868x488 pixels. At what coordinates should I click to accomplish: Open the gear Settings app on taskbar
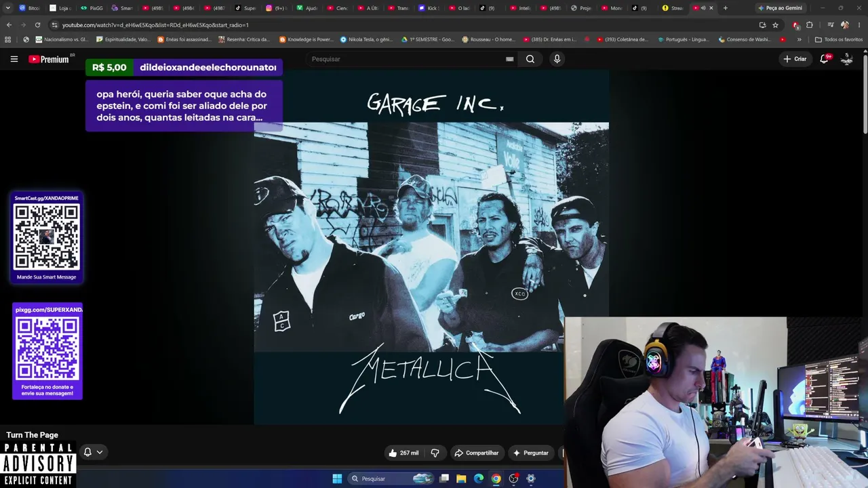(x=531, y=479)
